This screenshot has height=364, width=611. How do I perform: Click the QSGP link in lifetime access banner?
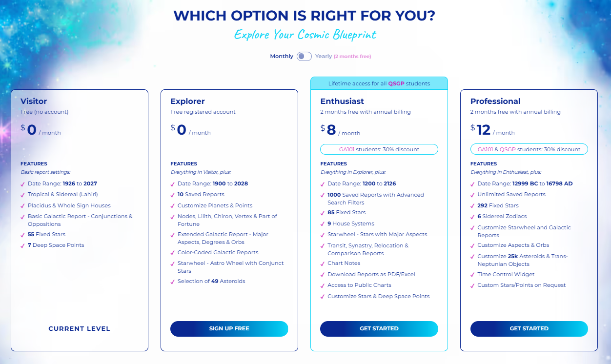point(396,83)
